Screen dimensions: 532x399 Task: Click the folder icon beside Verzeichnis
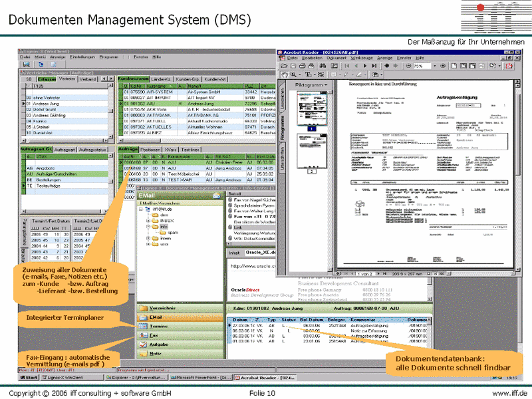tap(144, 308)
